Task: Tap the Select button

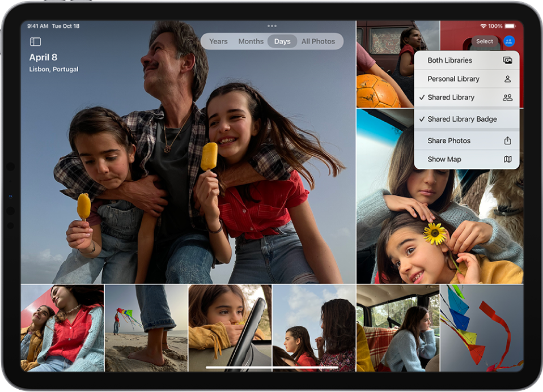Action: click(x=484, y=41)
